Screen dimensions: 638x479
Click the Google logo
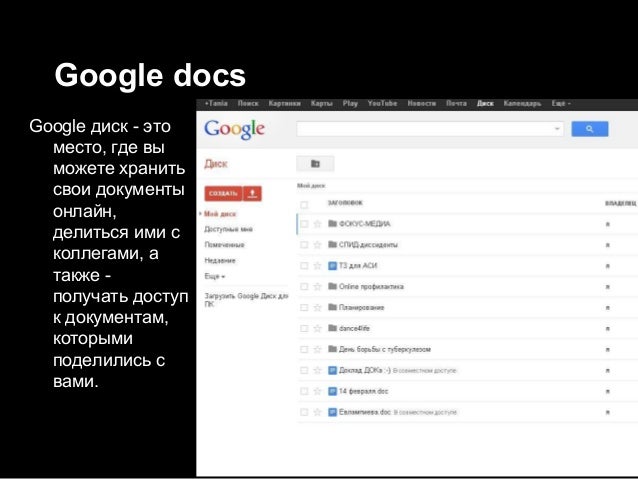234,129
